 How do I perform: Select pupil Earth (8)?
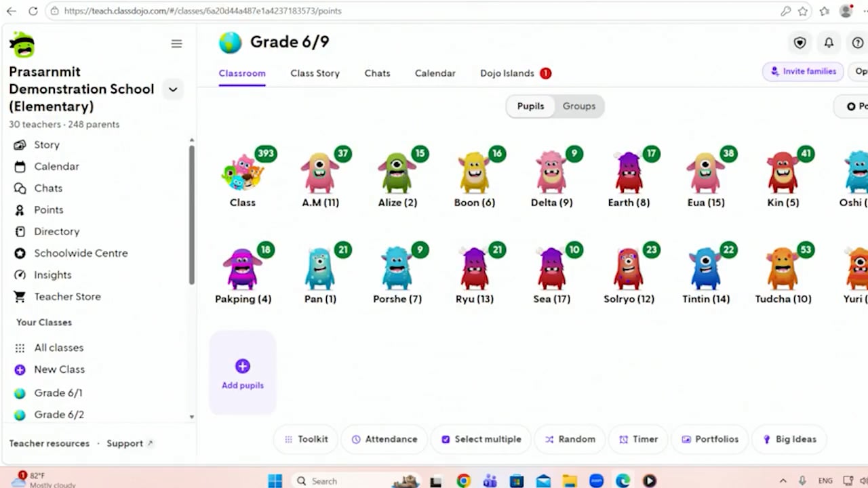tap(629, 178)
